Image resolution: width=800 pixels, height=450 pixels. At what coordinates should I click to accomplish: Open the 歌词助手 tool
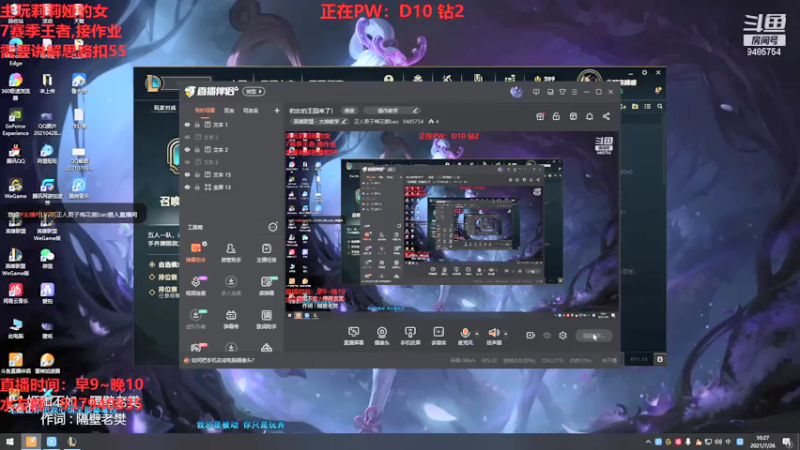[x=266, y=319]
